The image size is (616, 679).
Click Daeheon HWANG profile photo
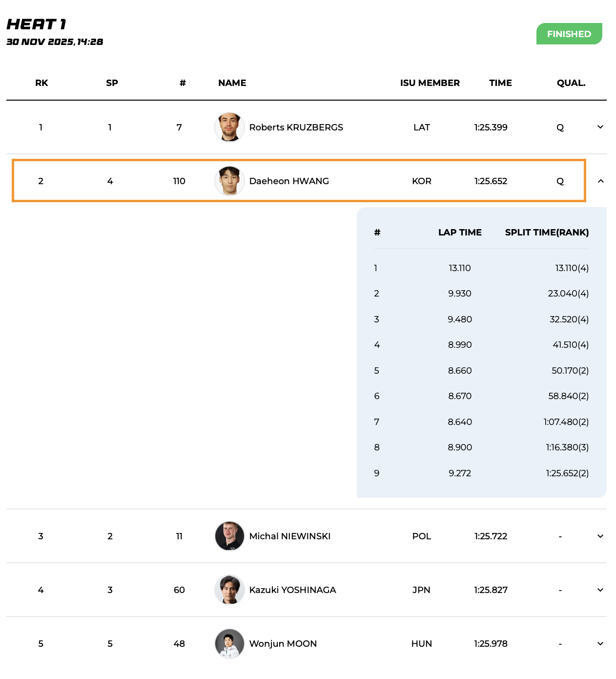coord(229,181)
